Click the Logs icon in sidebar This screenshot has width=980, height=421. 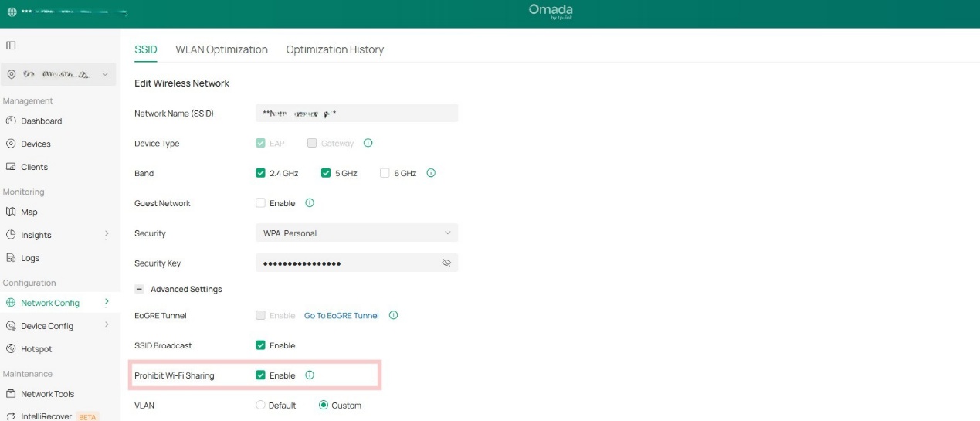11,258
